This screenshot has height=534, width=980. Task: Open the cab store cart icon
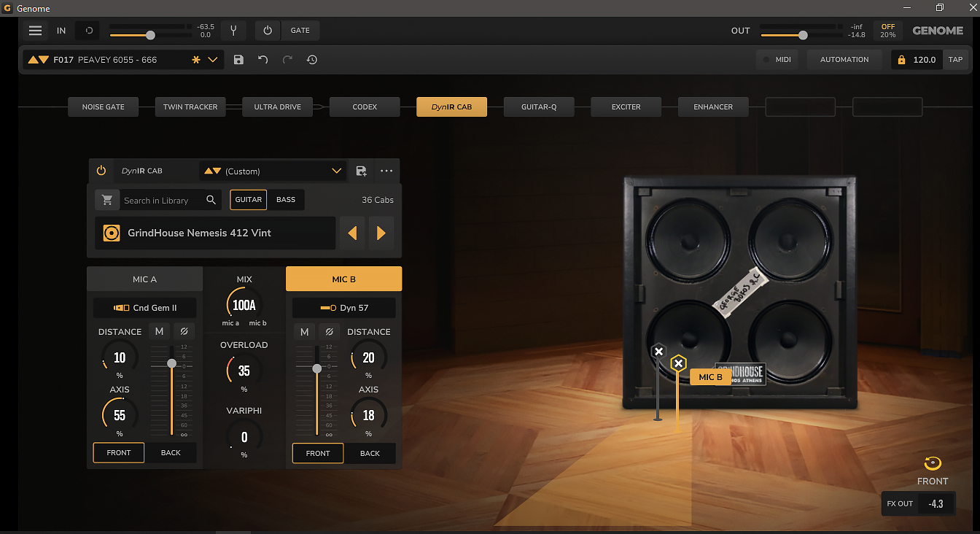(107, 200)
